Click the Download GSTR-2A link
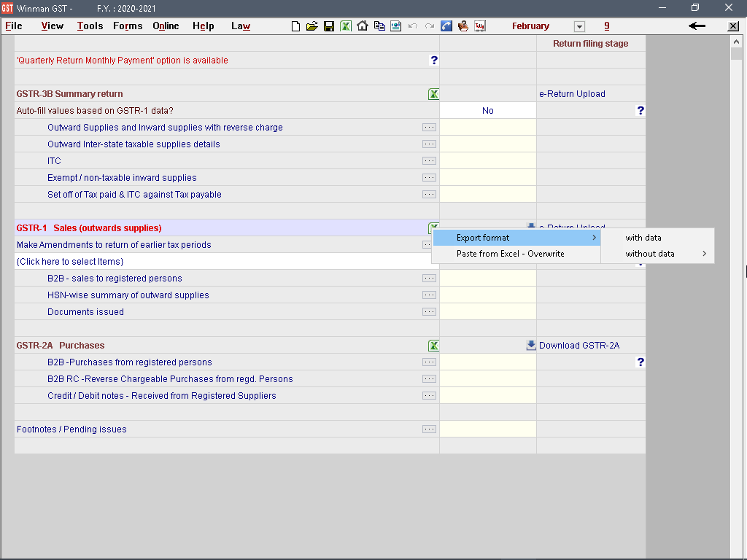Screen dimensions: 747x560 pyautogui.click(x=579, y=346)
